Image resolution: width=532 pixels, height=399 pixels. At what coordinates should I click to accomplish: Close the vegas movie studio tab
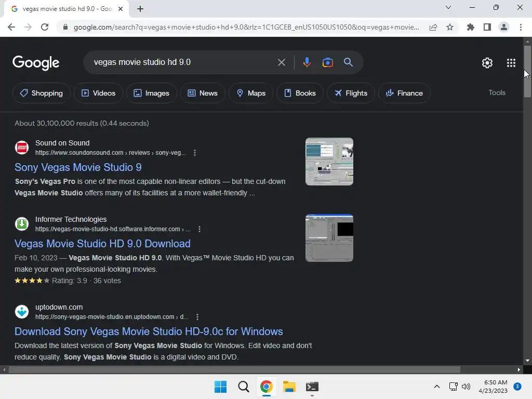coord(121,9)
